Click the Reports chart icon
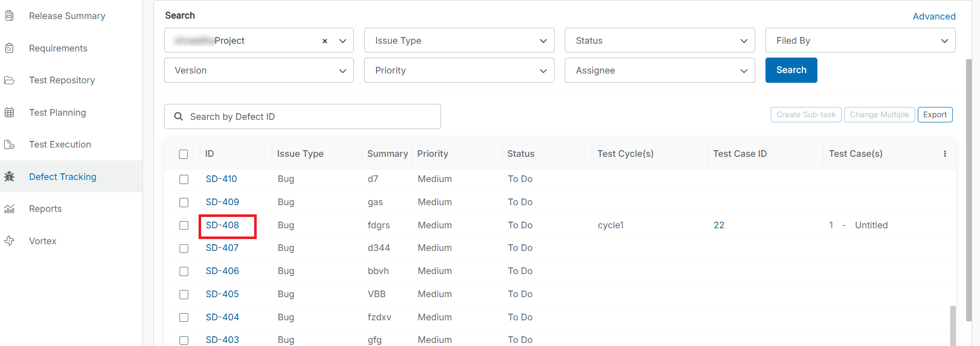This screenshot has height=346, width=980. pyautogui.click(x=9, y=209)
